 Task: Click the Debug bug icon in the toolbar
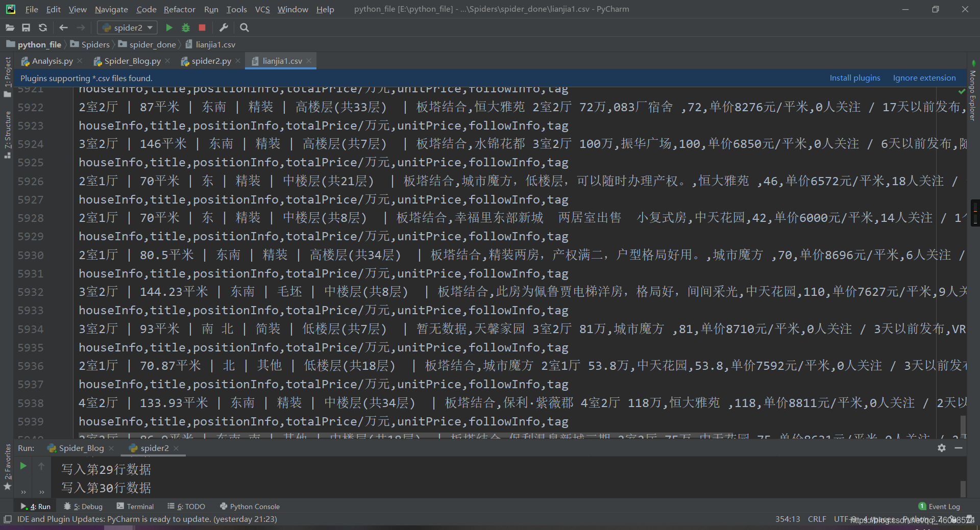coord(185,28)
